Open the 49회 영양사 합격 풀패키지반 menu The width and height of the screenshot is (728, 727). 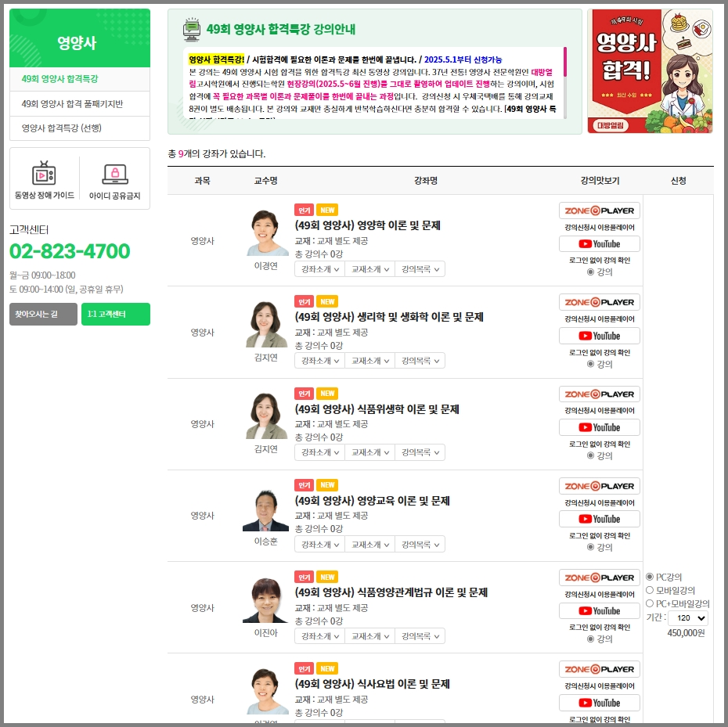pos(80,103)
